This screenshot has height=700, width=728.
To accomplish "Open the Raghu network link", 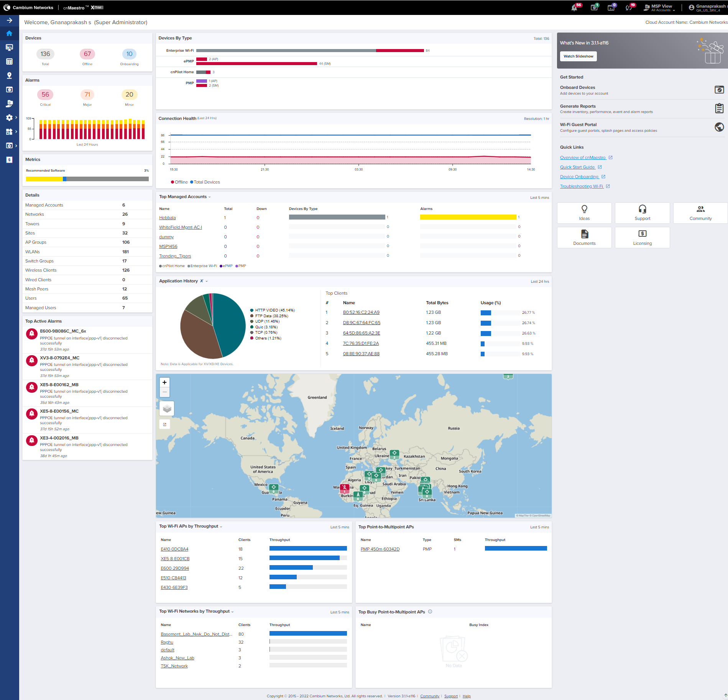I will click(167, 643).
